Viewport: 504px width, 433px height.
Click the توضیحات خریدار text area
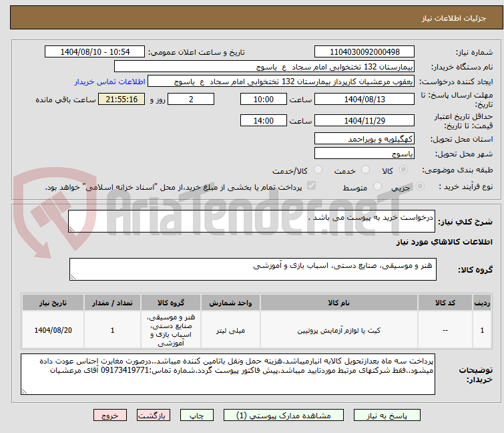228,374
